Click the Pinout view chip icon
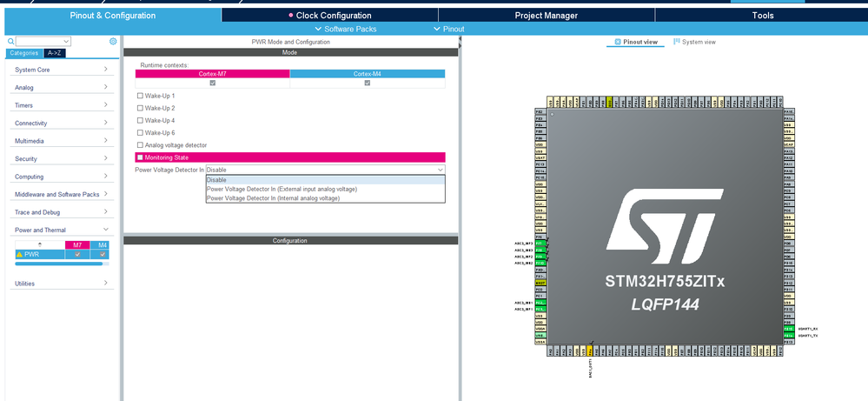Screen dimensions: 868x401 tap(618, 42)
